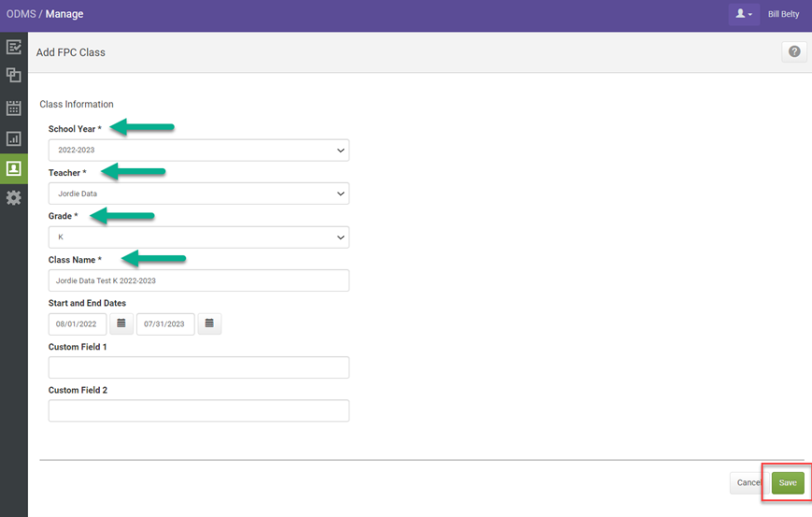This screenshot has width=812, height=517.
Task: Expand the School Year dropdown
Action: 198,150
